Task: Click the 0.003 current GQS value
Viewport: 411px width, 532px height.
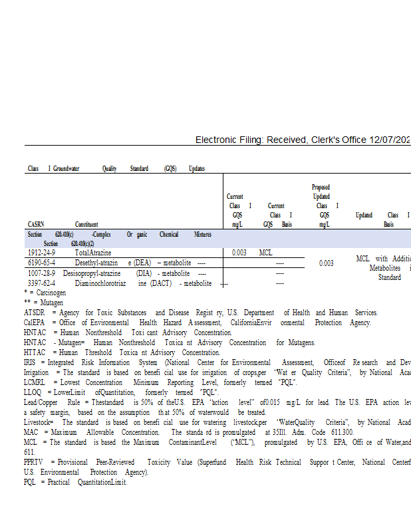Action: (239, 253)
